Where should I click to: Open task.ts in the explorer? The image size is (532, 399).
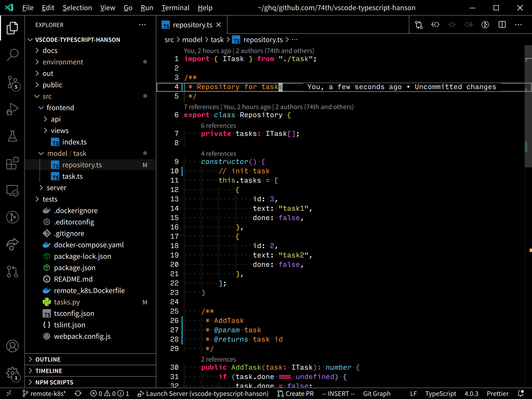[x=72, y=176]
